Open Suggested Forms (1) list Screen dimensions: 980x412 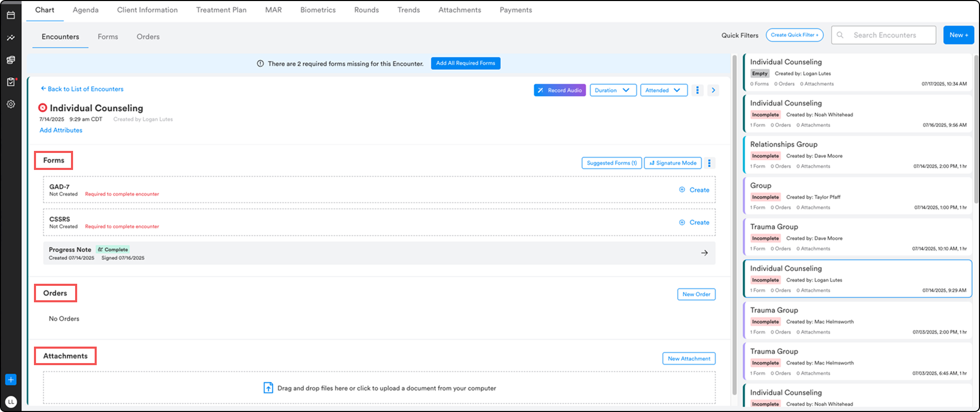pyautogui.click(x=611, y=163)
